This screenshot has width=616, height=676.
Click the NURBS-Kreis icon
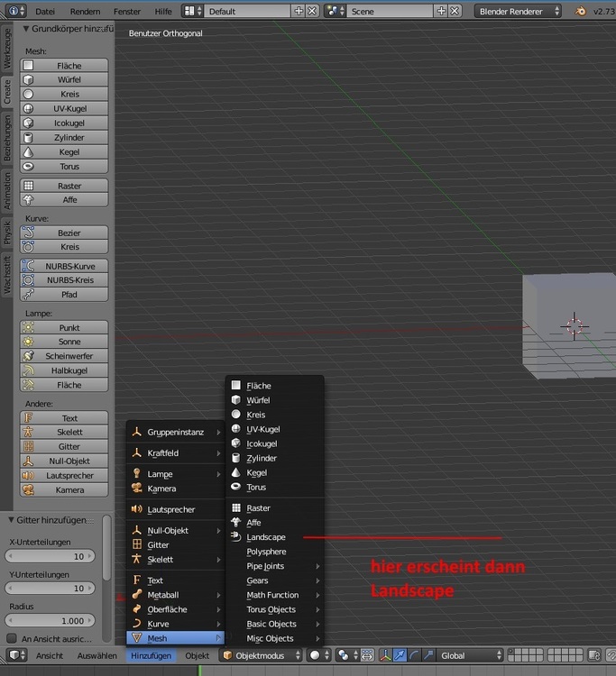(x=29, y=280)
